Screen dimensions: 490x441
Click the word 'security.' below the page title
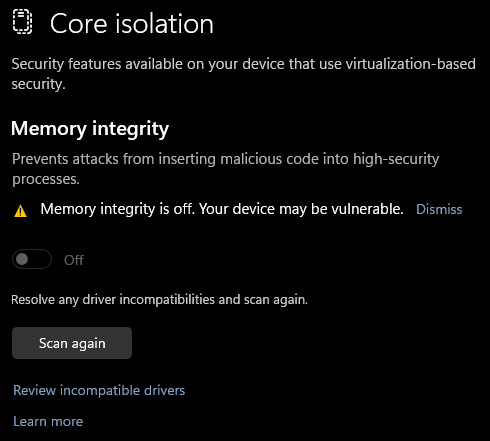click(x=38, y=84)
